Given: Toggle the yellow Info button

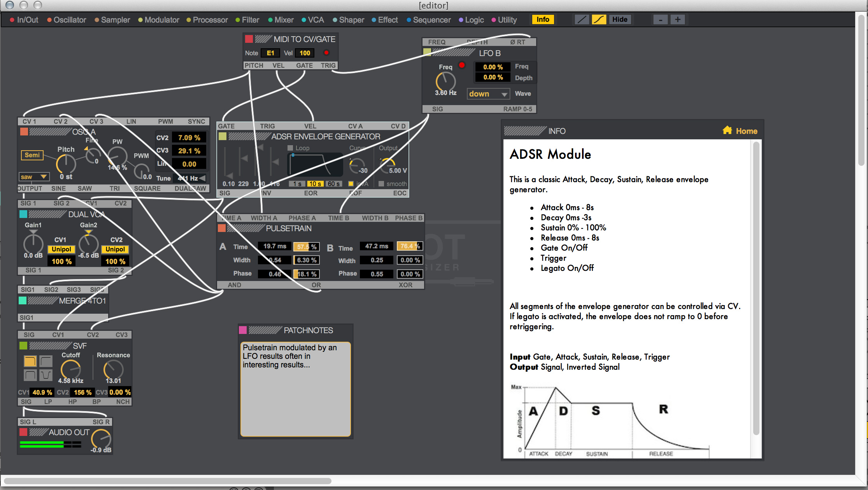Looking at the screenshot, I should 543,19.
